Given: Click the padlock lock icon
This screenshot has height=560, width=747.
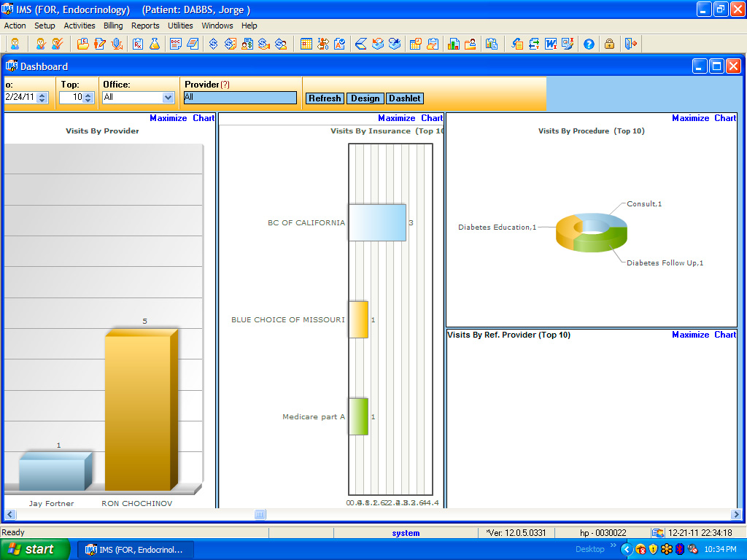Looking at the screenshot, I should pos(609,44).
